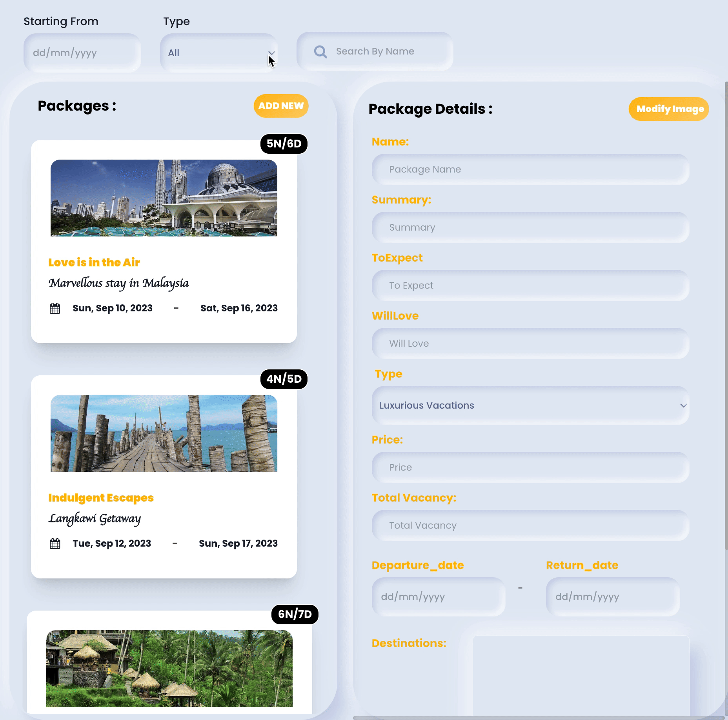Click the Sun, Sep 10, 2023 date

pos(113,308)
